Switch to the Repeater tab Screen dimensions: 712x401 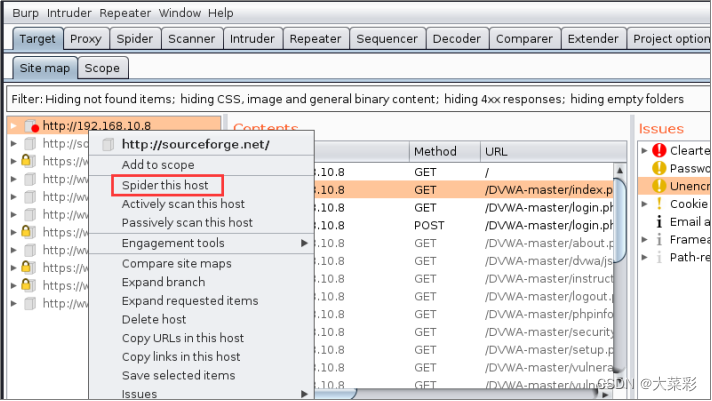click(x=316, y=39)
